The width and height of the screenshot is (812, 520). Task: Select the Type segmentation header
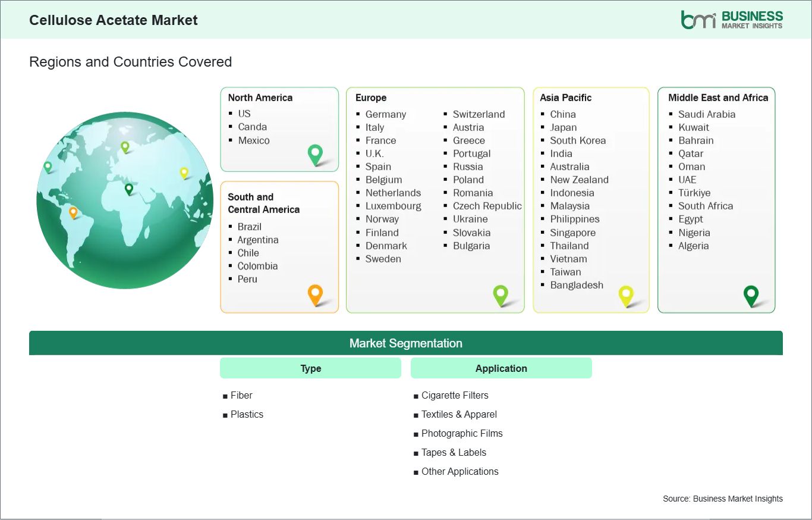coord(310,368)
